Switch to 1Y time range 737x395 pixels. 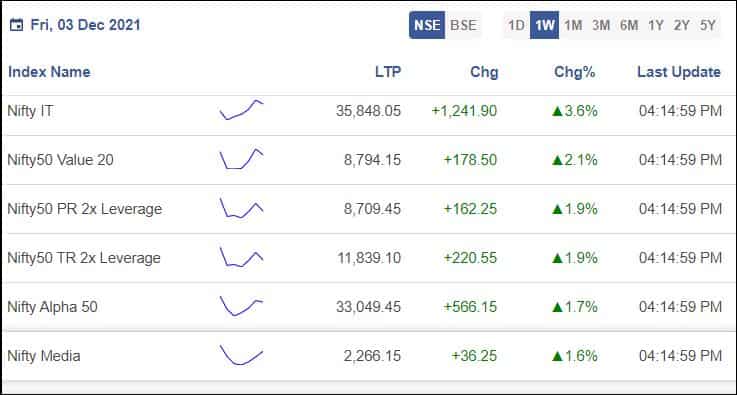click(x=656, y=25)
